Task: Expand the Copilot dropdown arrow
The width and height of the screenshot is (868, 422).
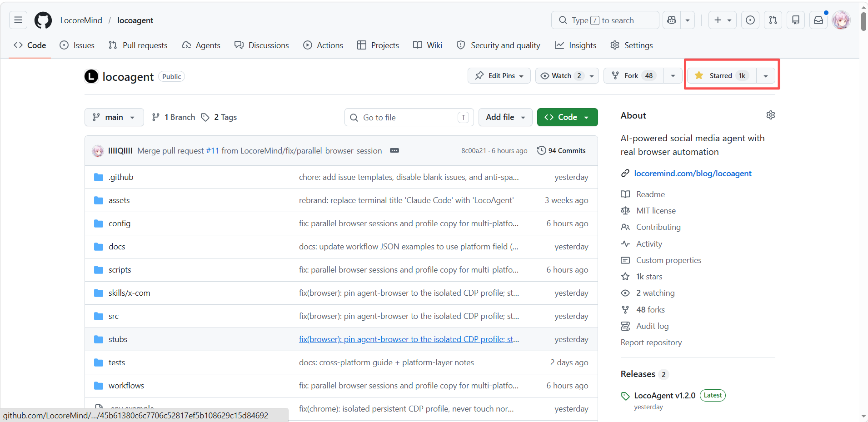Action: click(688, 20)
